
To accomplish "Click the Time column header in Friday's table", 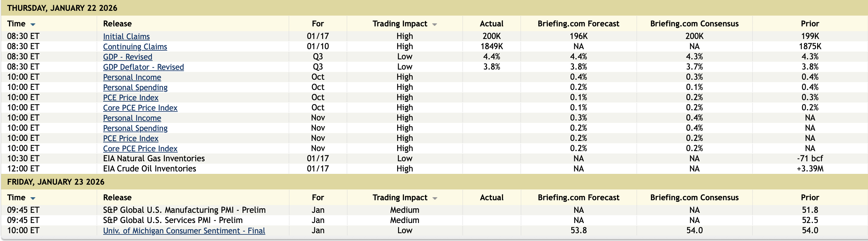I will coord(16,198).
